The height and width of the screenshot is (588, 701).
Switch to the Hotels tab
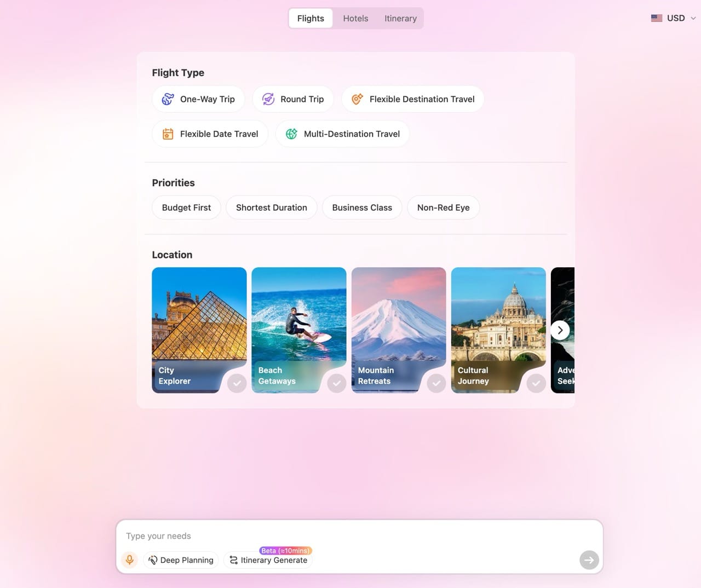355,18
